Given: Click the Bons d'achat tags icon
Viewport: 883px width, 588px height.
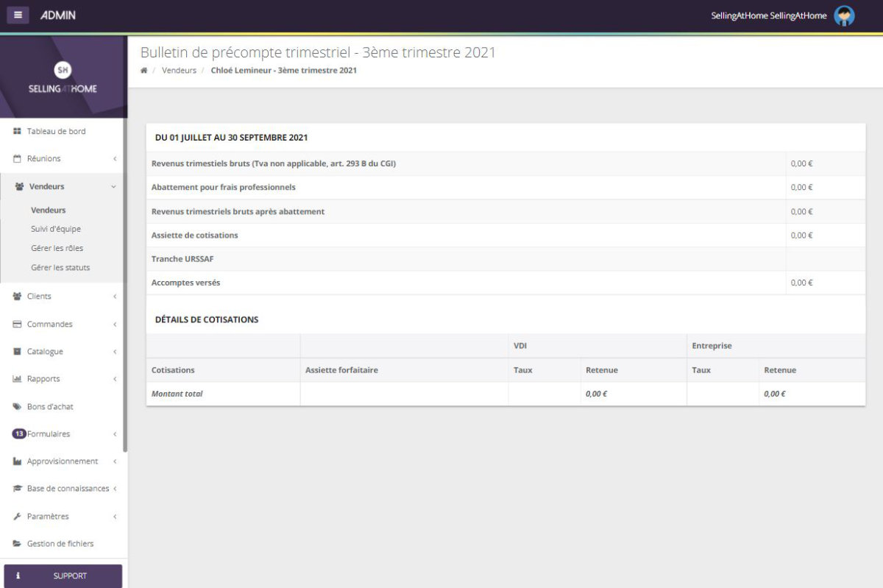Looking at the screenshot, I should pyautogui.click(x=17, y=406).
